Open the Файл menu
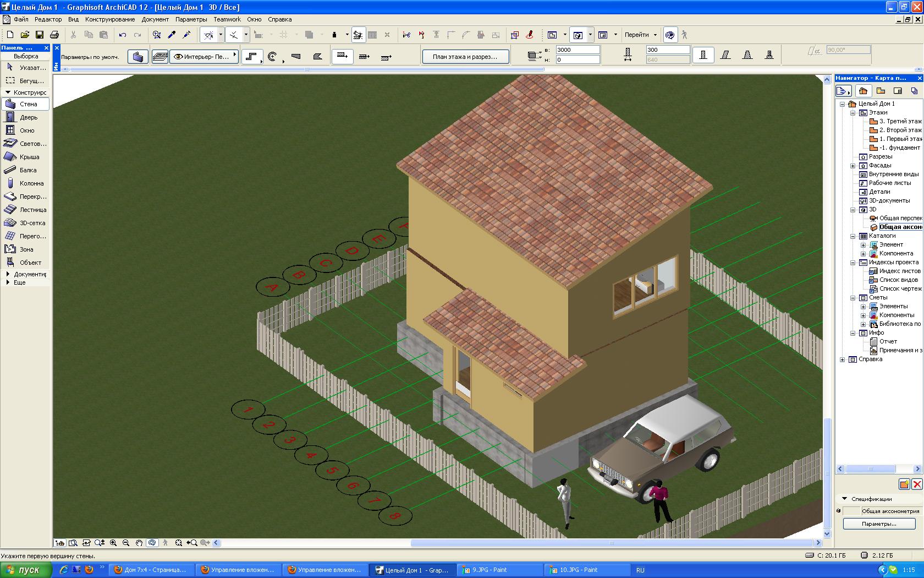 pos(21,19)
